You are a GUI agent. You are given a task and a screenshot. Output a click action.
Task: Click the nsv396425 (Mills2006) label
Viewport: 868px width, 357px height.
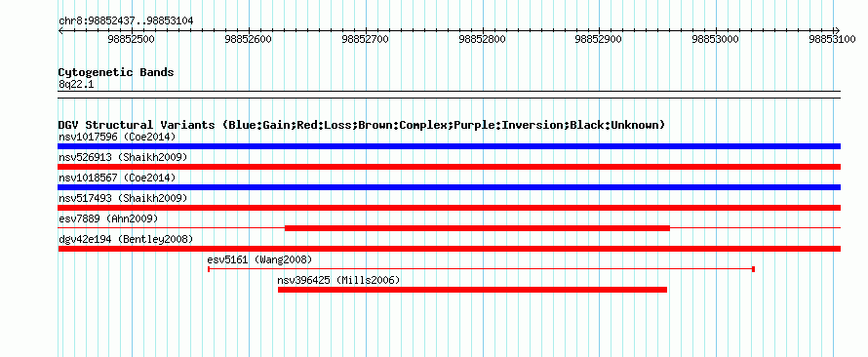tap(338, 280)
